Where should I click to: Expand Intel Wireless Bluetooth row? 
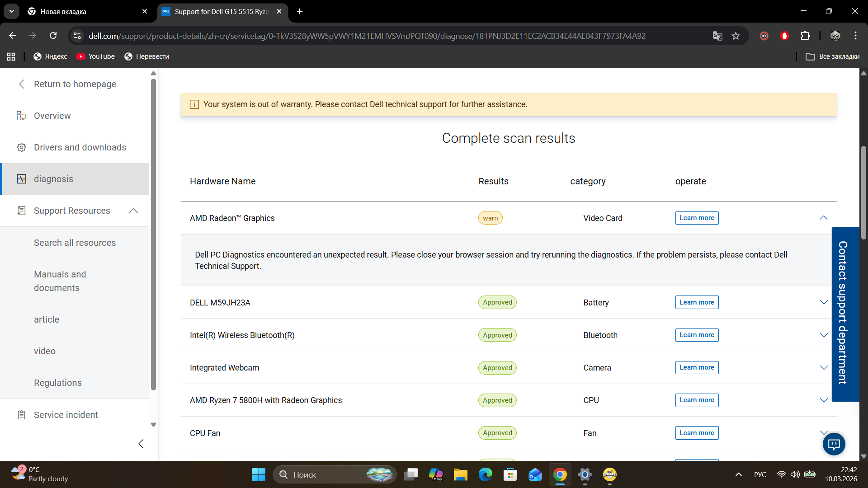click(x=824, y=335)
